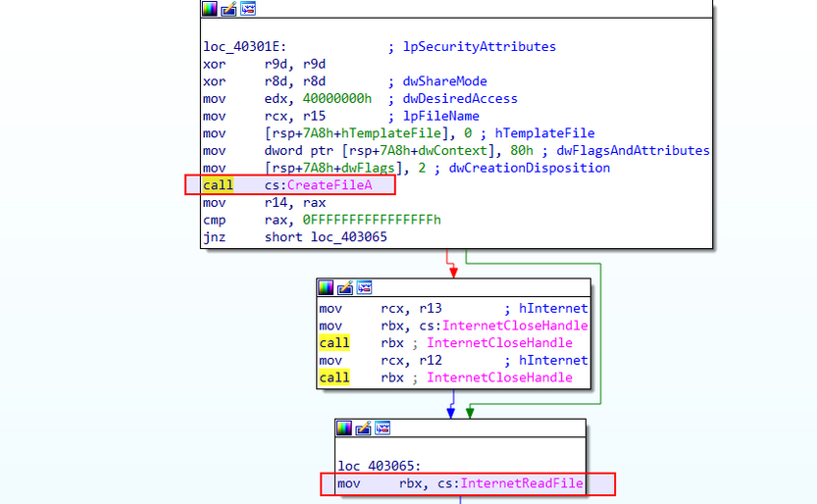Viewport: 817px width, 504px height.
Task: Click the lpSecurityAttributes comment
Action: [480, 47]
